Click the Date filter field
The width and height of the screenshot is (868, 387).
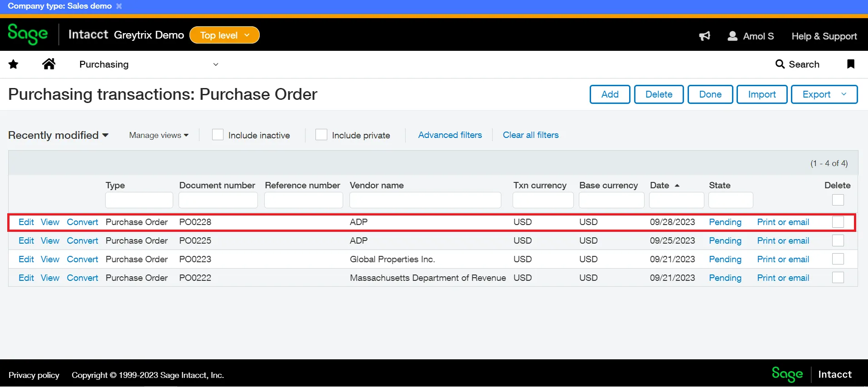677,200
